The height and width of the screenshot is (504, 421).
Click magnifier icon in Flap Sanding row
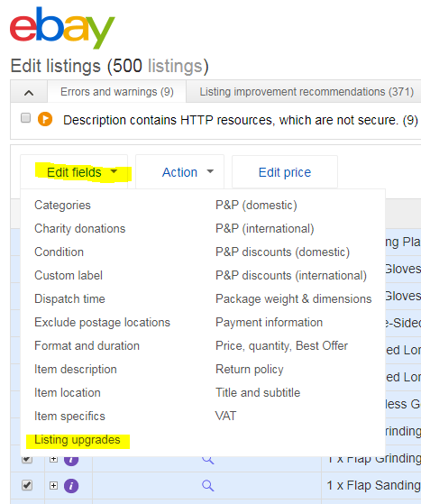coord(208,485)
